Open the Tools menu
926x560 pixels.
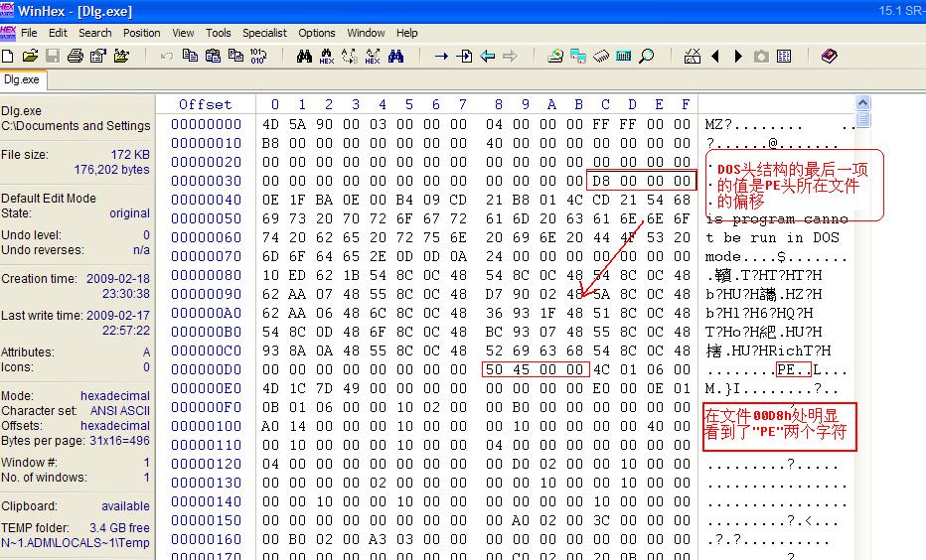pos(219,33)
